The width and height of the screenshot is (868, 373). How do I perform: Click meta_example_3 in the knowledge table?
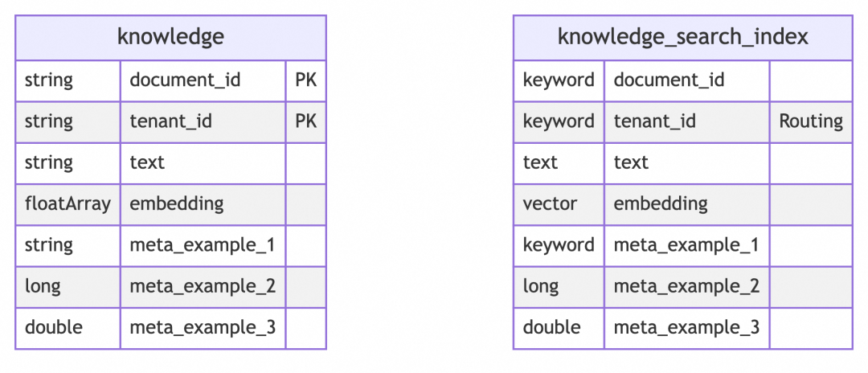pos(203,328)
